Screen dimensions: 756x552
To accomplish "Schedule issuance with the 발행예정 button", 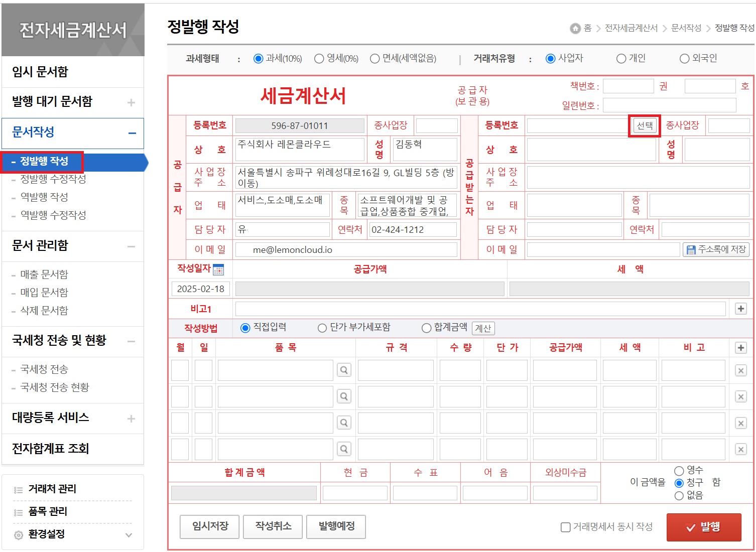I will coord(336,526).
